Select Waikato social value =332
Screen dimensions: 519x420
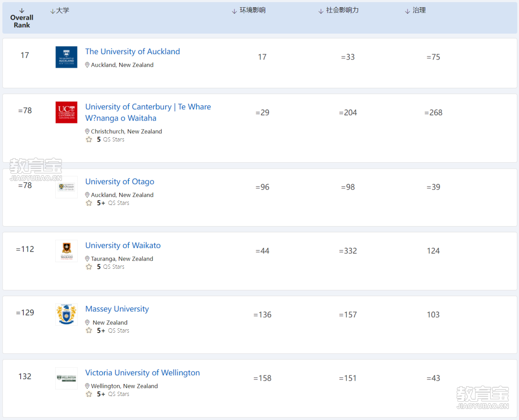click(x=348, y=251)
